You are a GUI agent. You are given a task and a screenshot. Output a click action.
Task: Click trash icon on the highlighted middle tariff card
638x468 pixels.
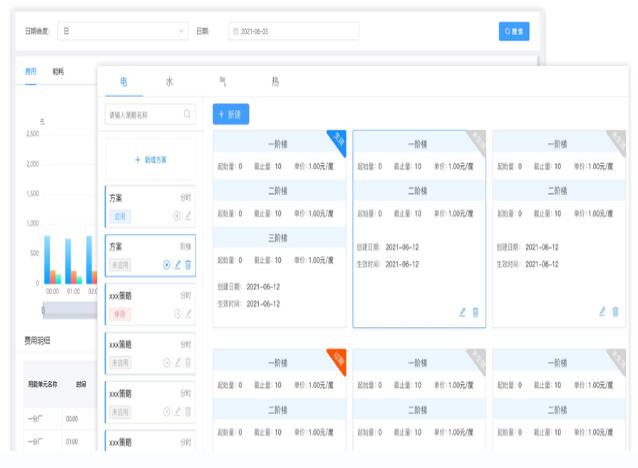475,312
